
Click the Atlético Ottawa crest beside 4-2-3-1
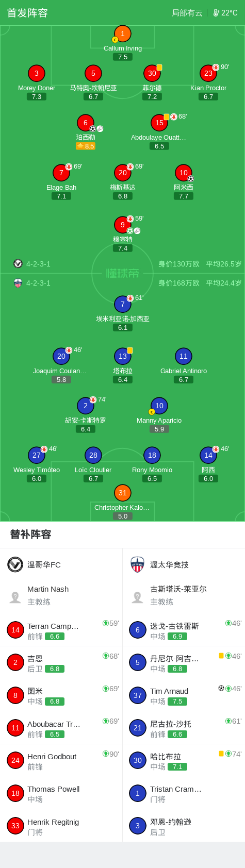coord(18,283)
